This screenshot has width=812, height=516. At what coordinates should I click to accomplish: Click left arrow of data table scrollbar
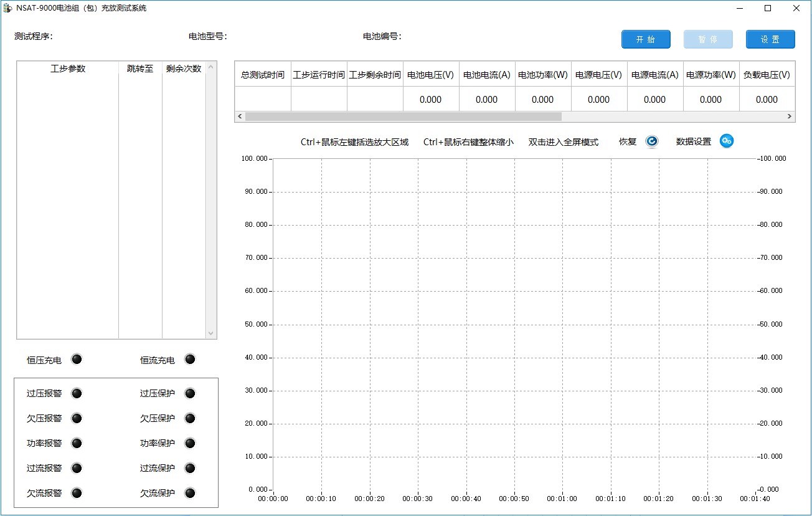tap(240, 117)
